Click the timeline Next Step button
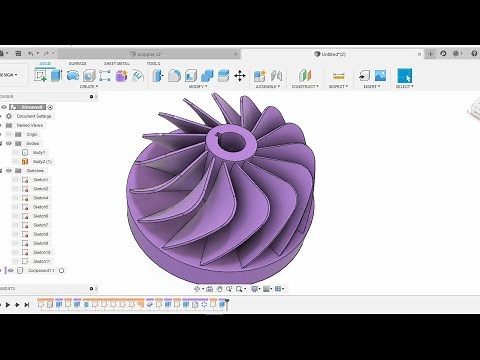Image resolution: width=480 pixels, height=360 pixels. point(17,304)
